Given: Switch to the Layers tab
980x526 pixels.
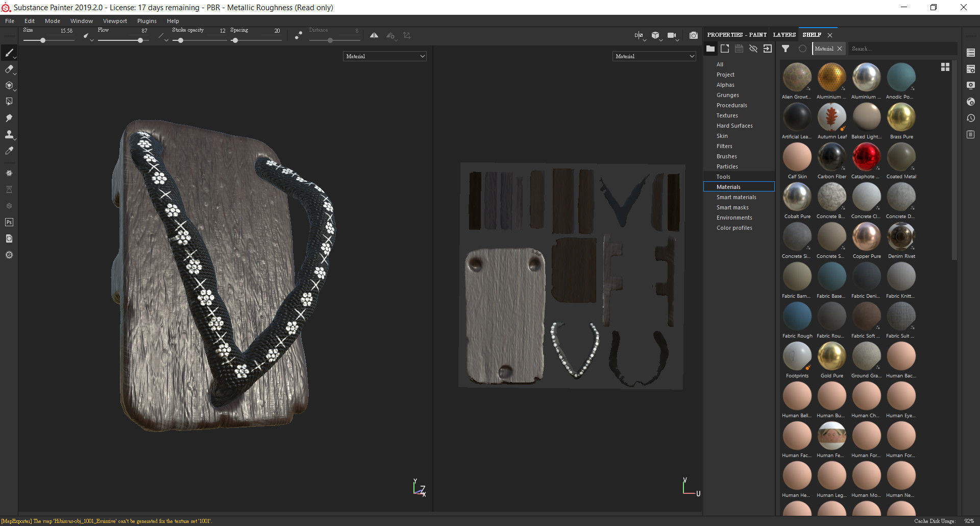Looking at the screenshot, I should pyautogui.click(x=785, y=35).
